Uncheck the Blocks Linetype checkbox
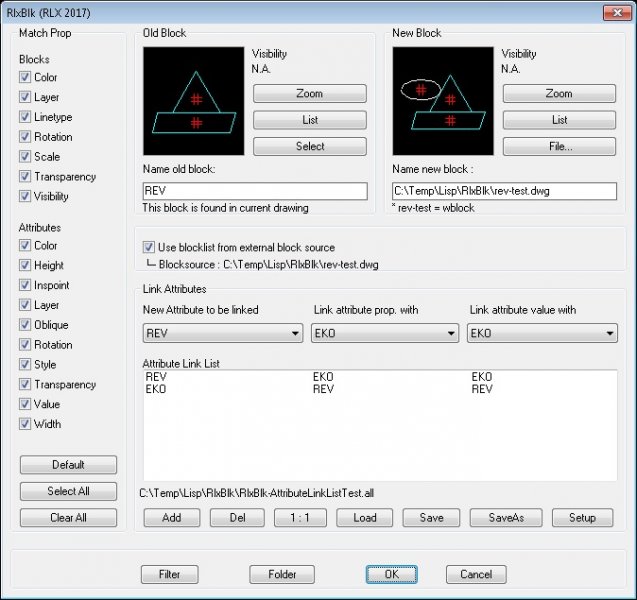637x600 pixels. tap(25, 117)
